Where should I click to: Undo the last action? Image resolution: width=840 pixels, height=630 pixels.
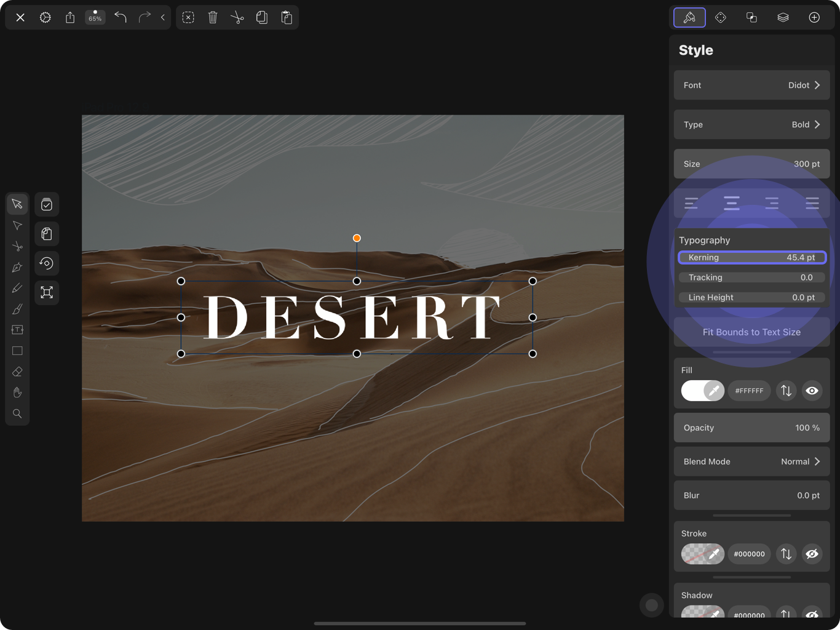[x=121, y=17]
